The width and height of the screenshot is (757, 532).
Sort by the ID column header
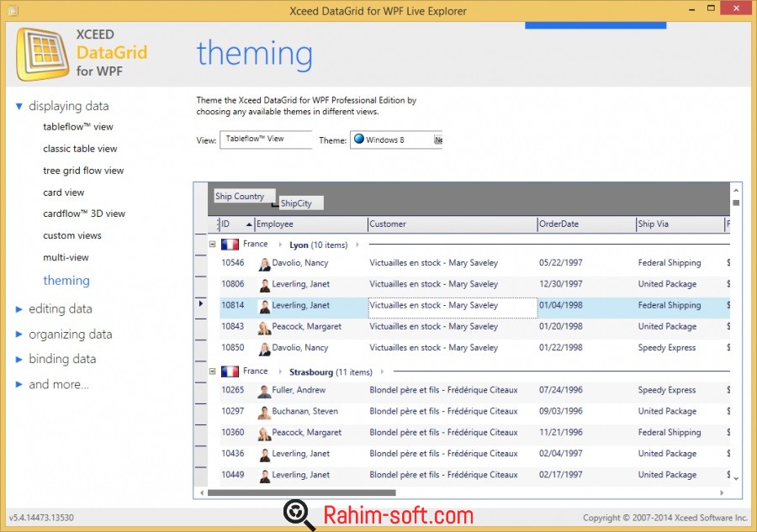pyautogui.click(x=236, y=224)
